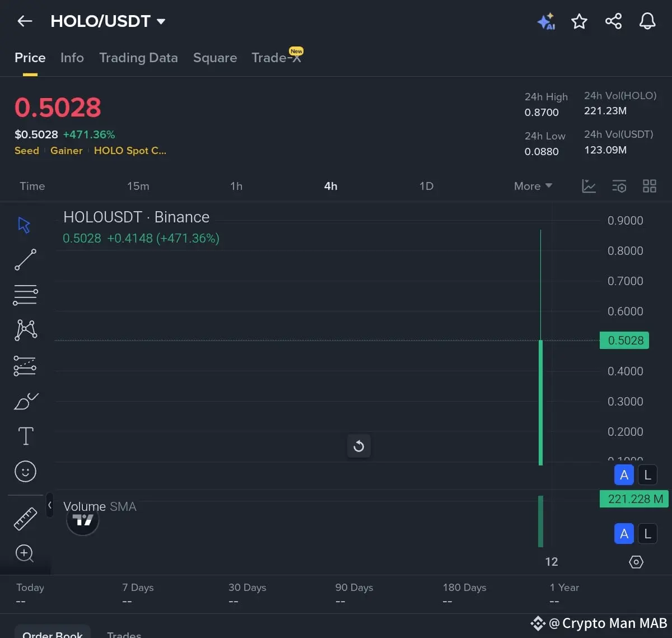Screen dimensions: 672x638
Task: Toggle log scale L on volume pane
Action: [x=647, y=534]
